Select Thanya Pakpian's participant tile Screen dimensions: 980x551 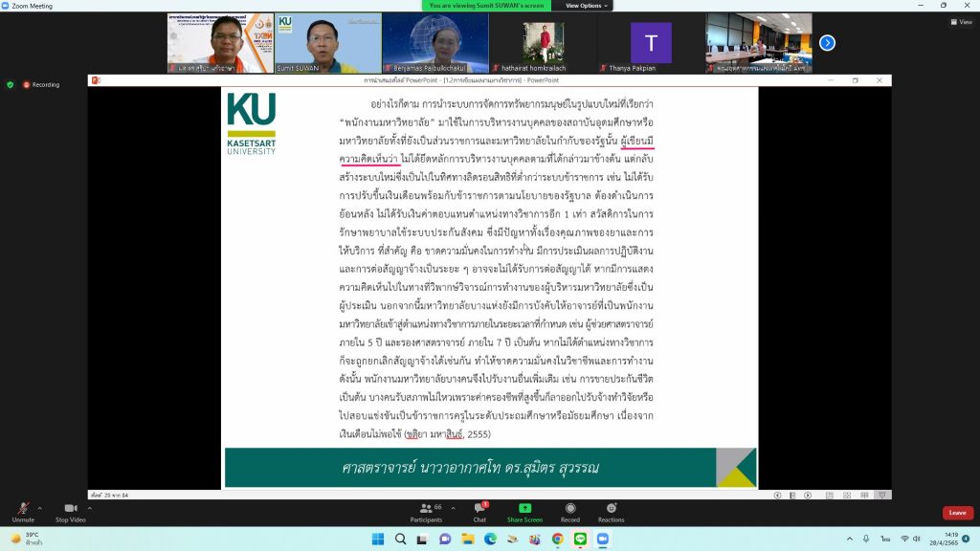pyautogui.click(x=651, y=43)
